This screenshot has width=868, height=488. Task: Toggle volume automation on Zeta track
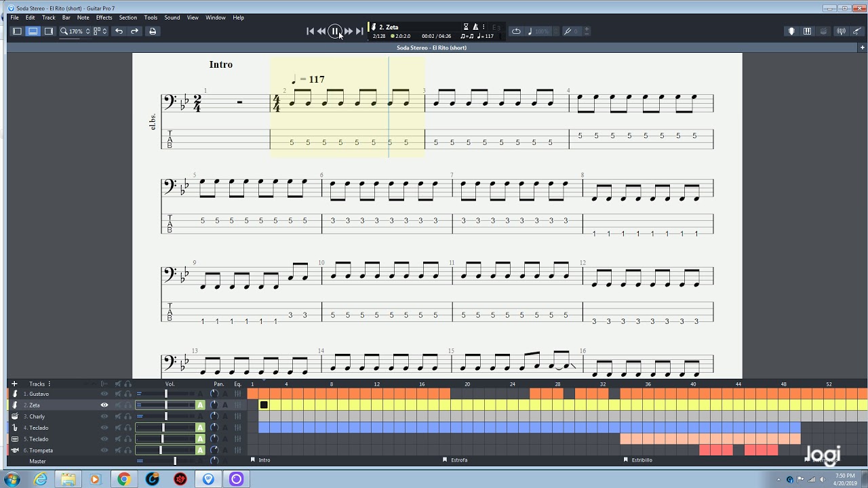tap(200, 405)
